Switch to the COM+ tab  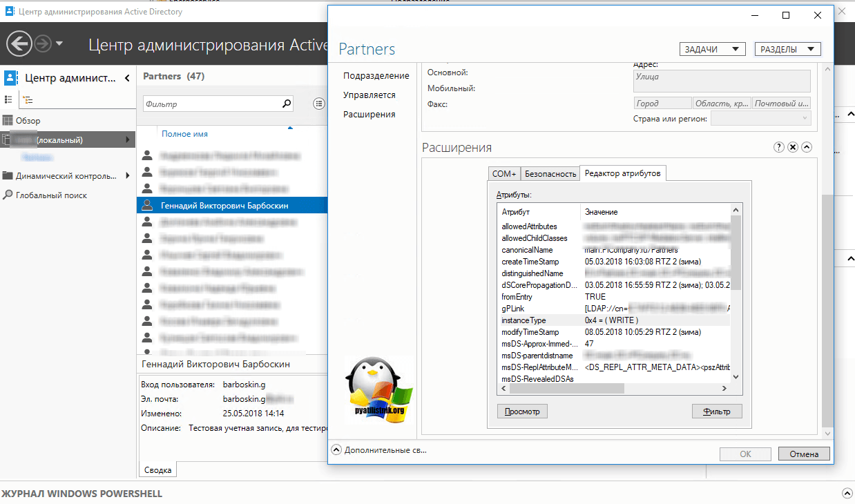[503, 174]
